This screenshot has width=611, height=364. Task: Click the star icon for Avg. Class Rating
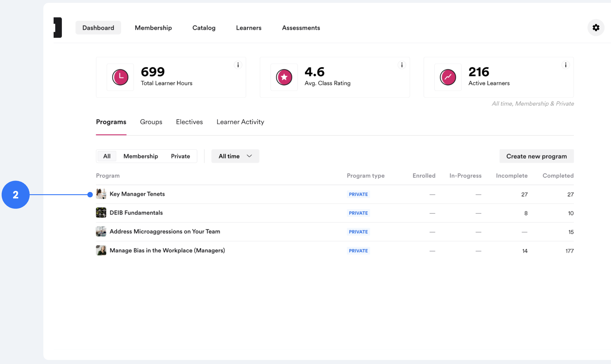pos(284,77)
